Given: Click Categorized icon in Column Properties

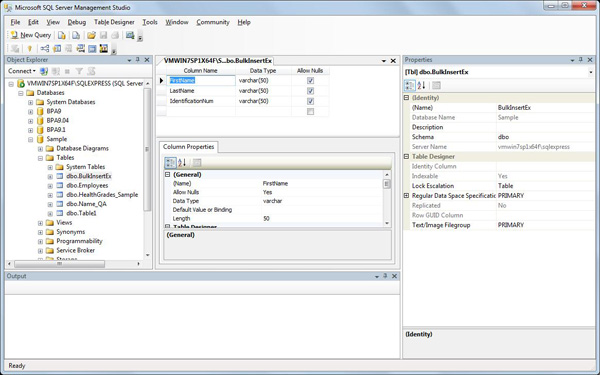Looking at the screenshot, I should click(x=170, y=163).
